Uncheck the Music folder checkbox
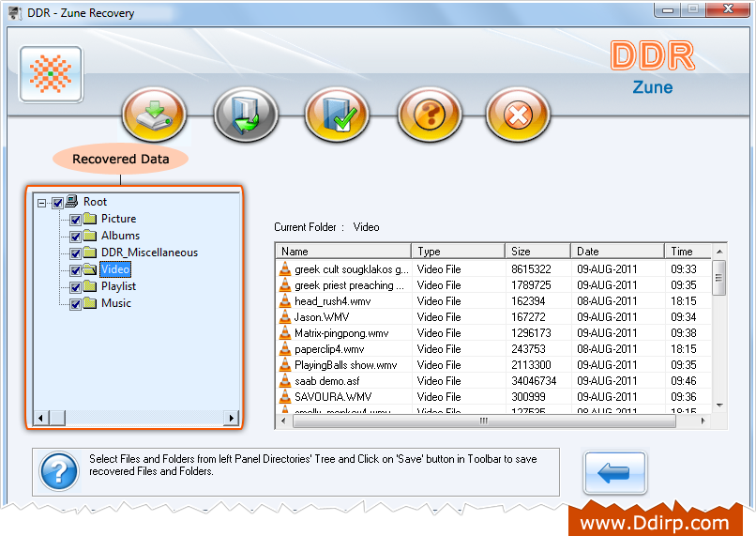Viewport: 756px width, 536px height. [75, 304]
